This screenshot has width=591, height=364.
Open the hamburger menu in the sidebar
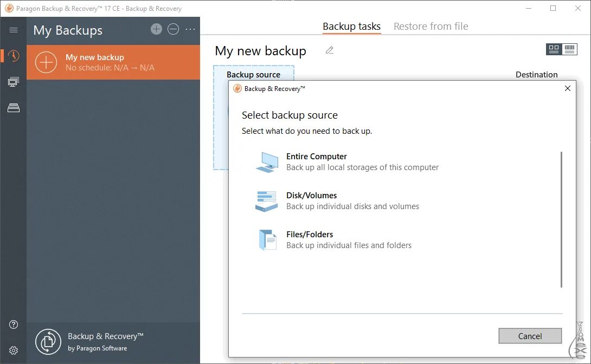coord(14,30)
